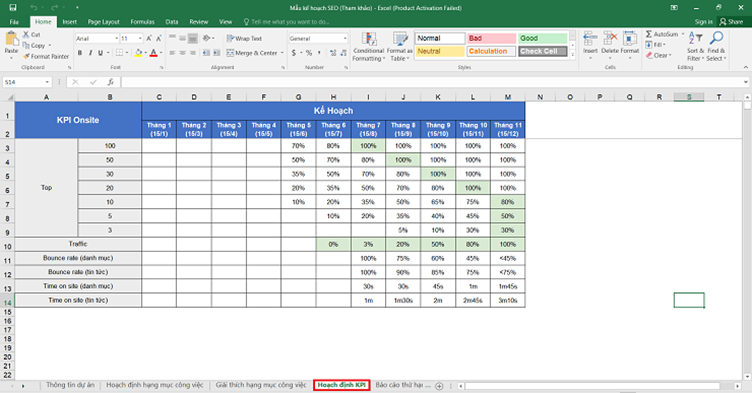The image size is (752, 393).
Task: Open Find & Select magnifier
Action: 717,47
